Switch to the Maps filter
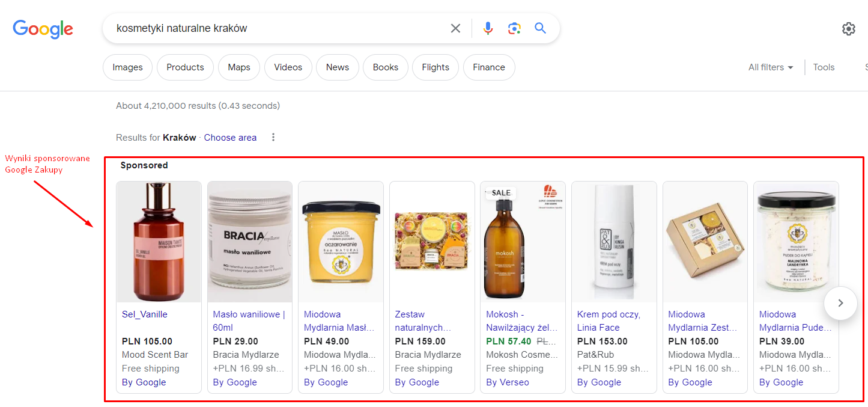Image resolution: width=868 pixels, height=407 pixels. tap(239, 67)
